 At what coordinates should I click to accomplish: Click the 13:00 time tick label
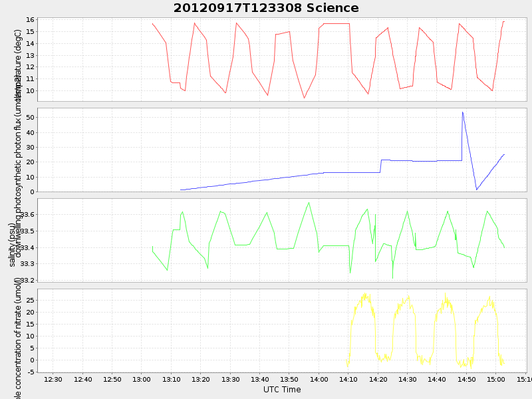point(142,379)
